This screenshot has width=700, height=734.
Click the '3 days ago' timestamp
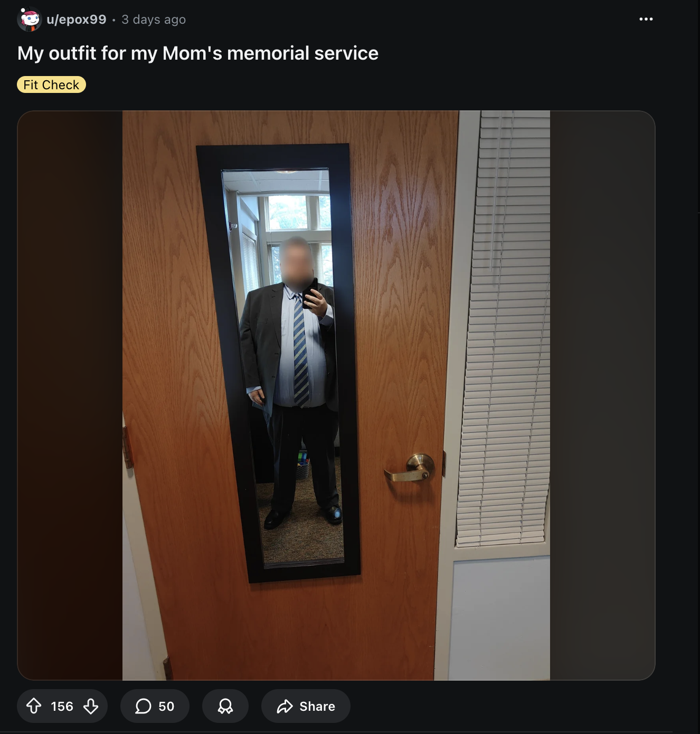pos(154,20)
